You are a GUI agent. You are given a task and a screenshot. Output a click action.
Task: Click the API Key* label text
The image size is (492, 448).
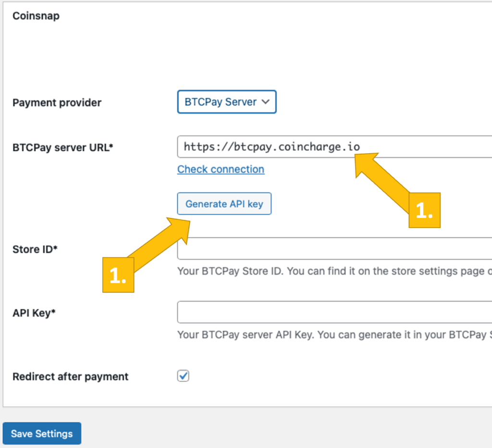[34, 313]
